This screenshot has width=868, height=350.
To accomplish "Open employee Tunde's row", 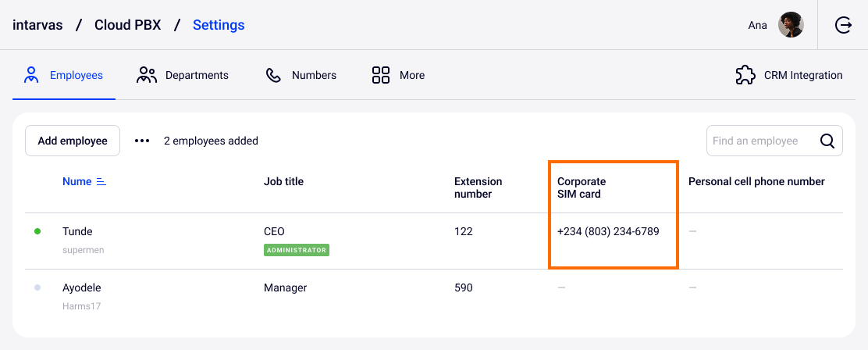I will click(77, 231).
